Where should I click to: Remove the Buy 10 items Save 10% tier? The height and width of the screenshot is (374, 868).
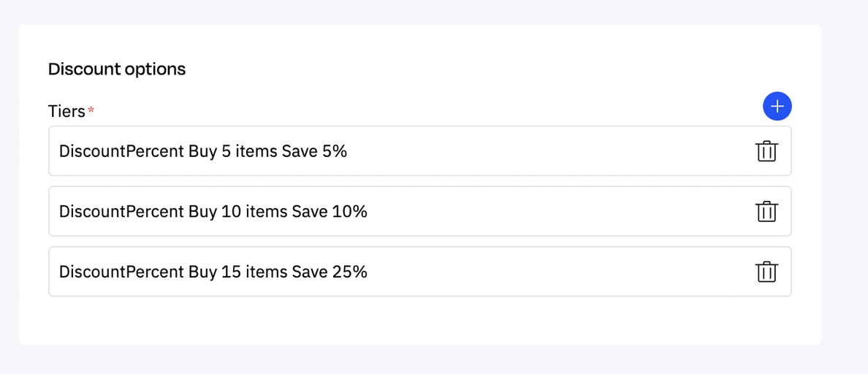click(766, 212)
